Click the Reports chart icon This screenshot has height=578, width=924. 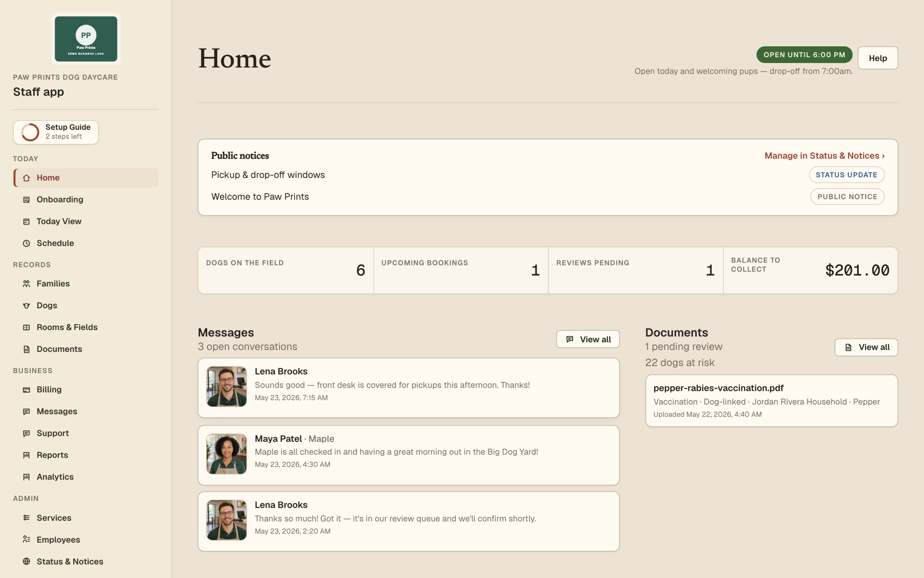[x=26, y=455]
